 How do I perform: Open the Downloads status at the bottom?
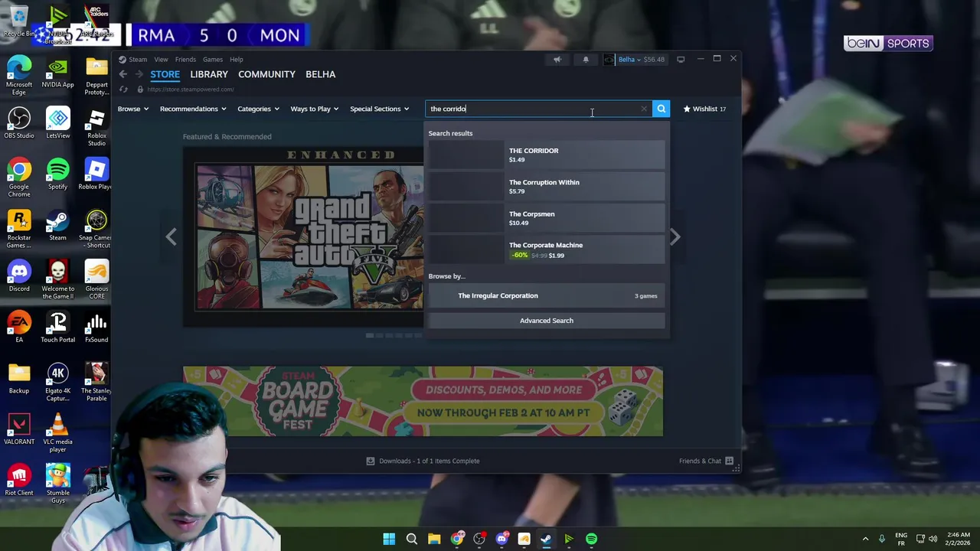[x=423, y=461]
